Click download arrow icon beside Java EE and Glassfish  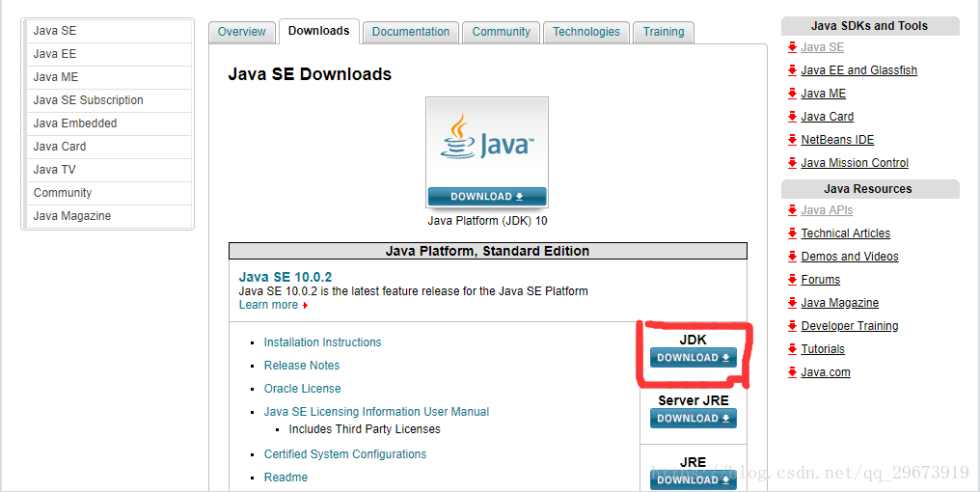pos(793,70)
